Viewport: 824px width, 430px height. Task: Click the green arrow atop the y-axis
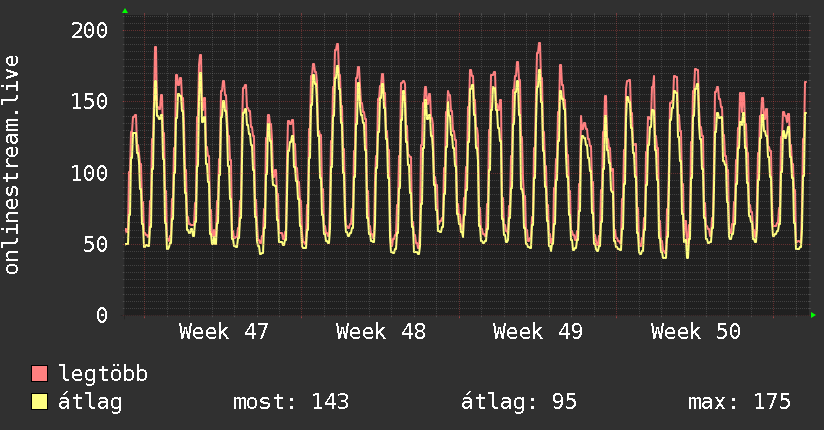(x=125, y=11)
